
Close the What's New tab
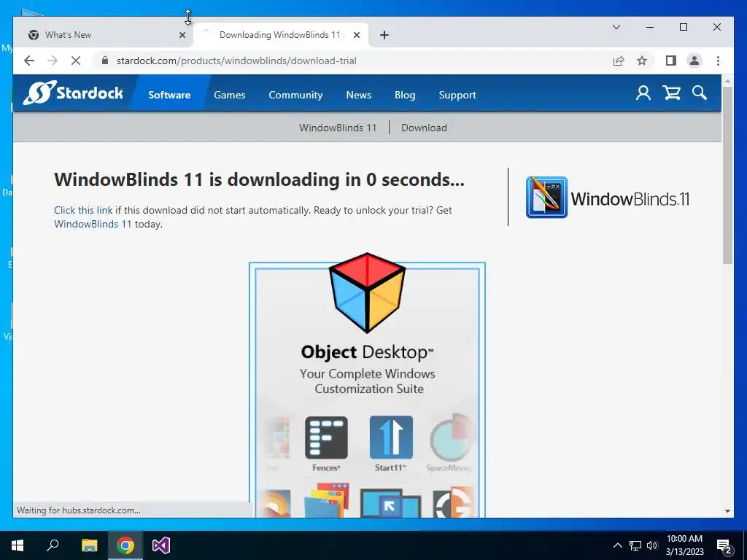click(x=182, y=35)
